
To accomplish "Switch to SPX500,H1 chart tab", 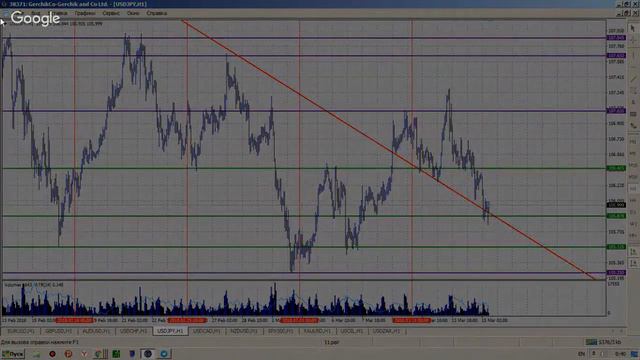I will point(281,331).
